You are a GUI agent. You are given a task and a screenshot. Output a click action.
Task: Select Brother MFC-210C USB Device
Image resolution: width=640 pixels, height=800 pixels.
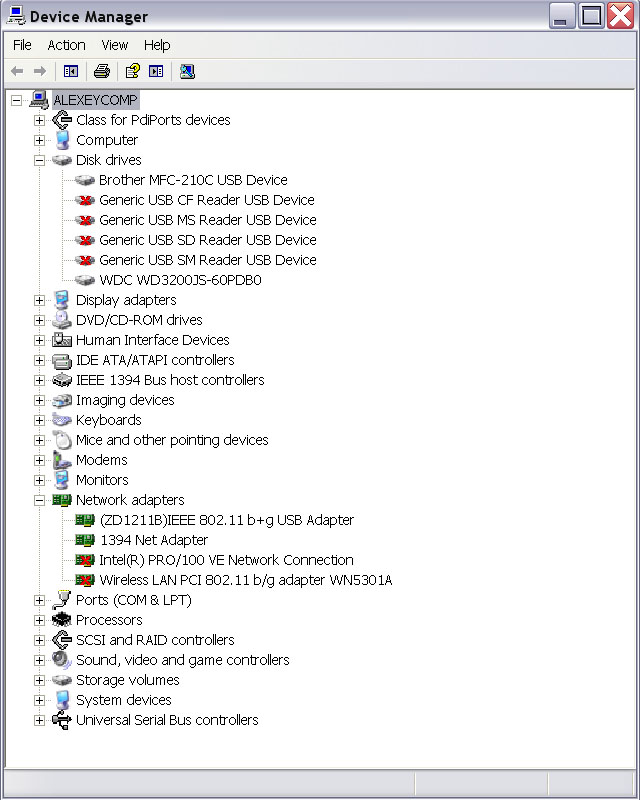click(x=193, y=180)
